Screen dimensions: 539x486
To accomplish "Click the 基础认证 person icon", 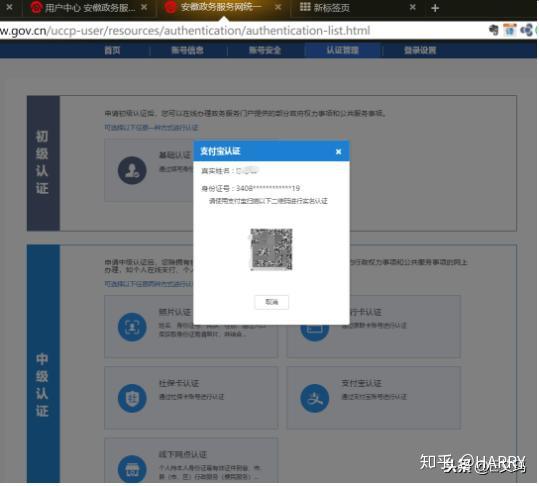I will point(132,170).
